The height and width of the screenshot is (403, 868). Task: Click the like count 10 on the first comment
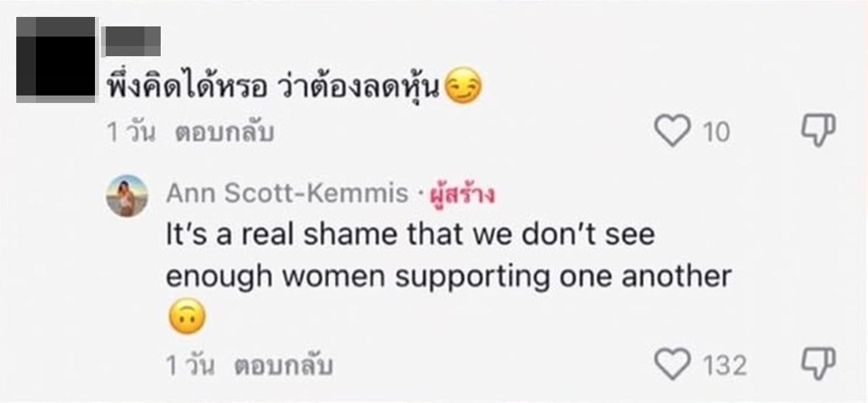click(715, 131)
